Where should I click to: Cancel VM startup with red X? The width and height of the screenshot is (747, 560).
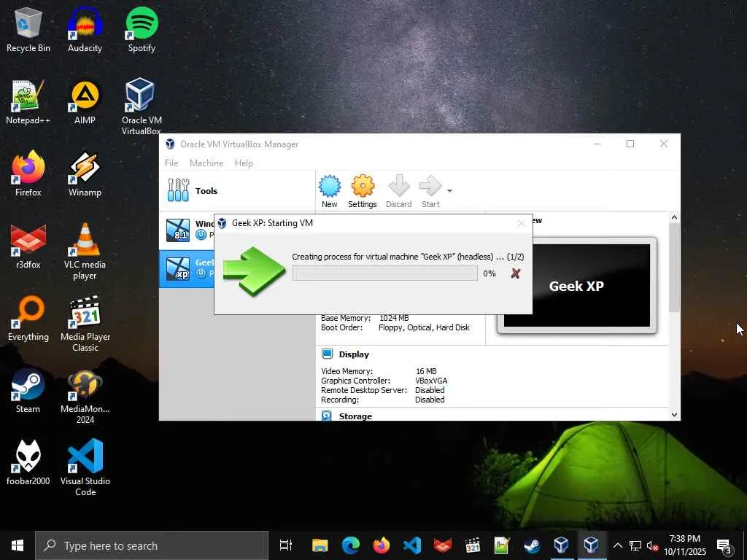click(516, 273)
